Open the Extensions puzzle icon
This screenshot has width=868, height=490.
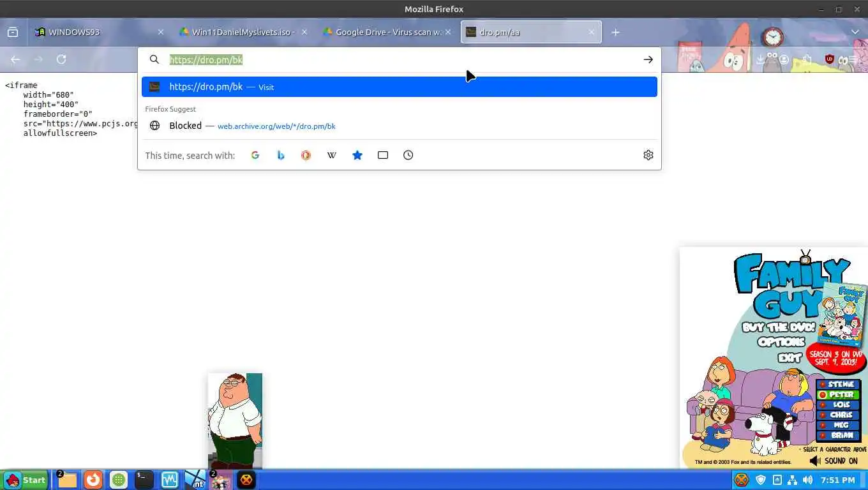807,59
